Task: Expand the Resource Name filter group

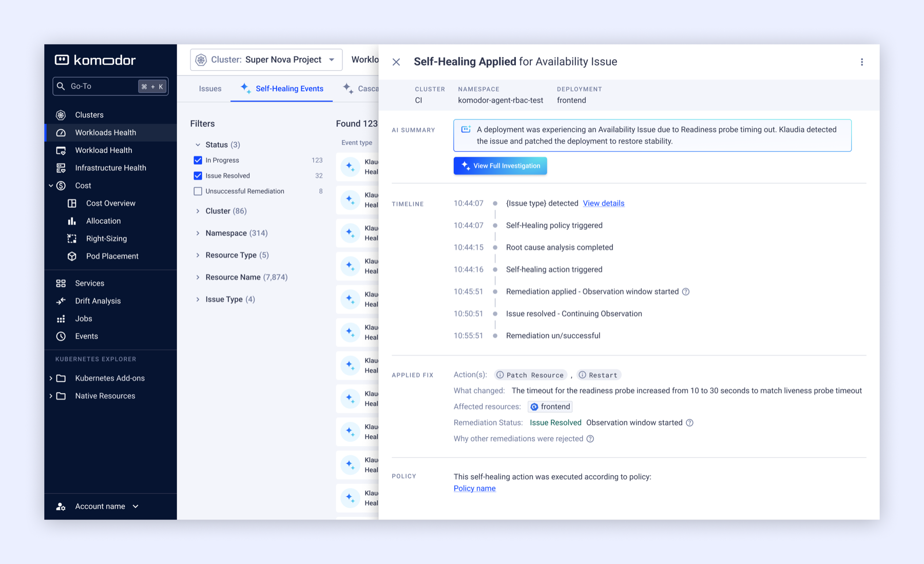Action: [x=198, y=277]
